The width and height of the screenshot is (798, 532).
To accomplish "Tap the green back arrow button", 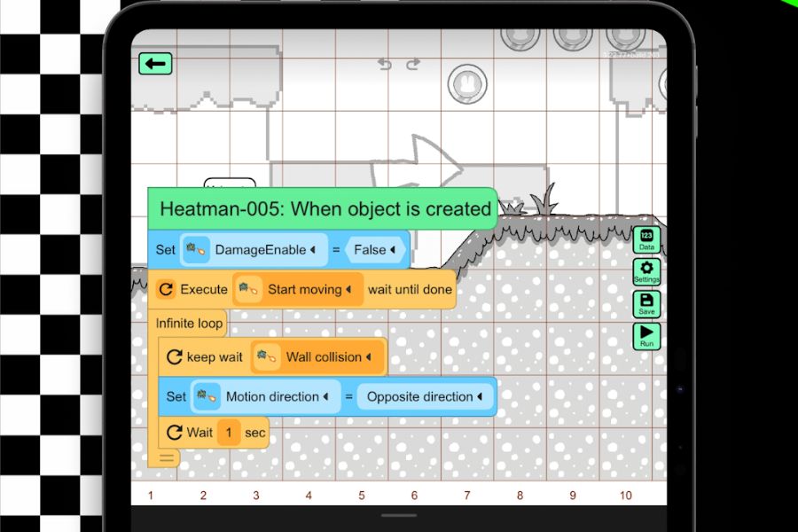I will 155,64.
